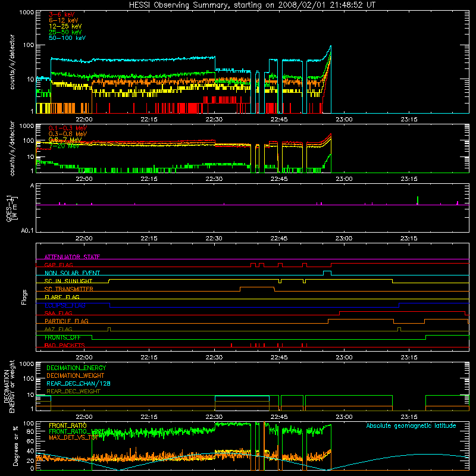The width and height of the screenshot is (476, 476).
Task: Click the 22:15 tick under the decimation panel
Action: pyautogui.click(x=149, y=417)
